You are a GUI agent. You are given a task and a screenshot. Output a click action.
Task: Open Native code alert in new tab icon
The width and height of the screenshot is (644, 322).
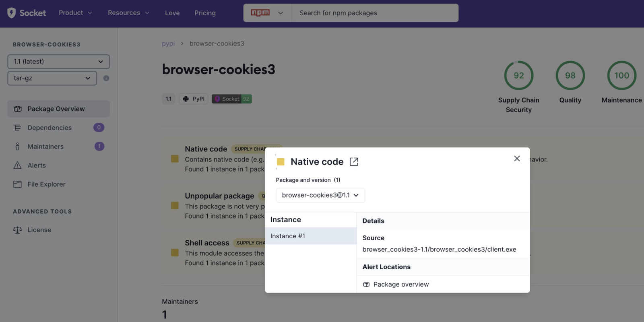coord(354,162)
